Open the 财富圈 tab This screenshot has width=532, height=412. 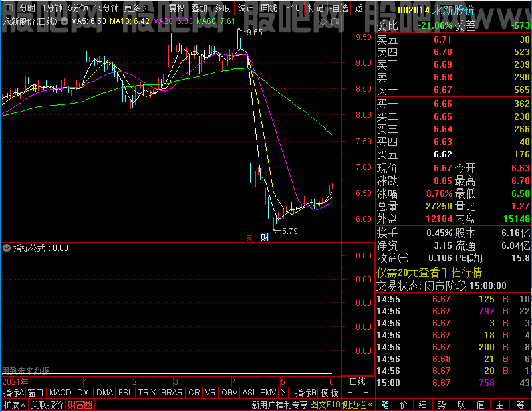[x=80, y=405]
